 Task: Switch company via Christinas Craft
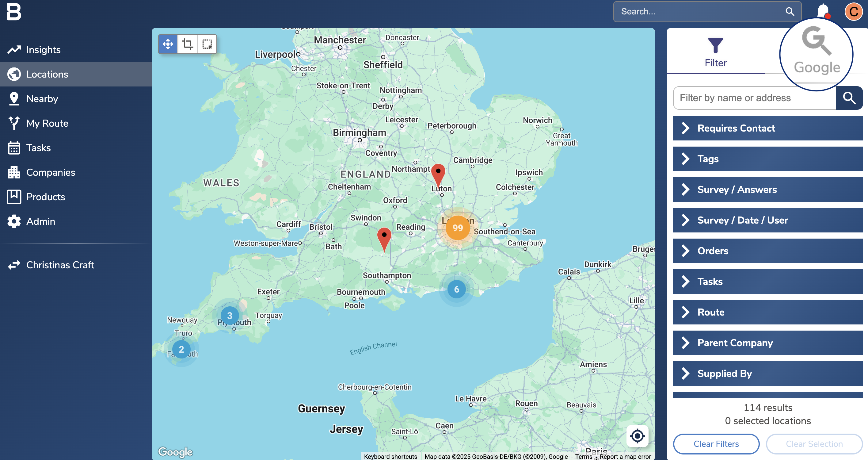pos(60,265)
